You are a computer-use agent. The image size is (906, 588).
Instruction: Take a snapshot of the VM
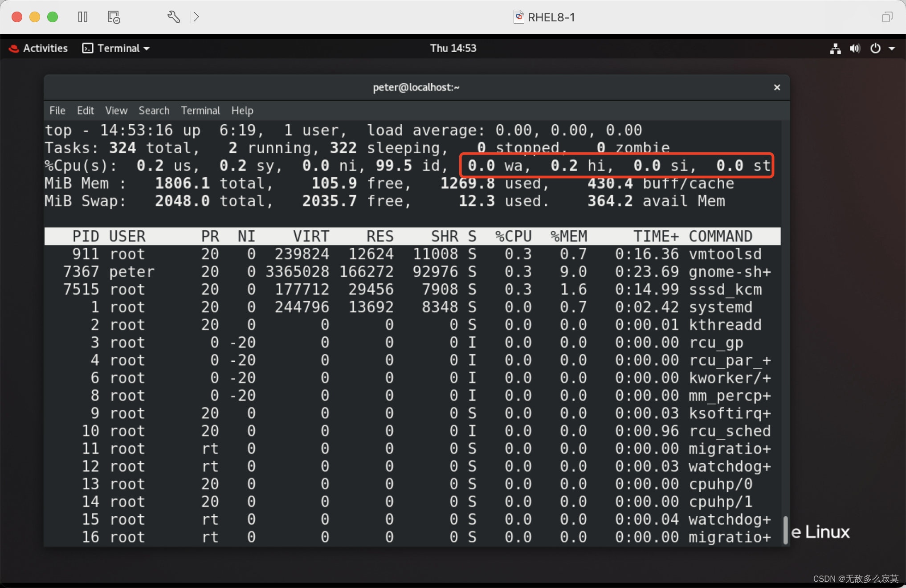tap(113, 17)
